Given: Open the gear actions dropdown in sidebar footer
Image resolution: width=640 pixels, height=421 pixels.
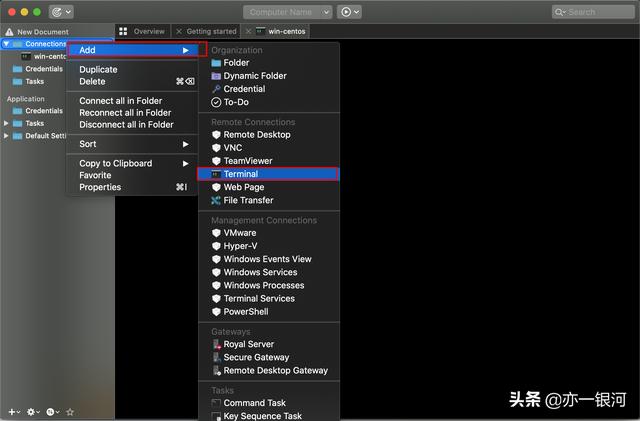Looking at the screenshot, I should coord(33,412).
